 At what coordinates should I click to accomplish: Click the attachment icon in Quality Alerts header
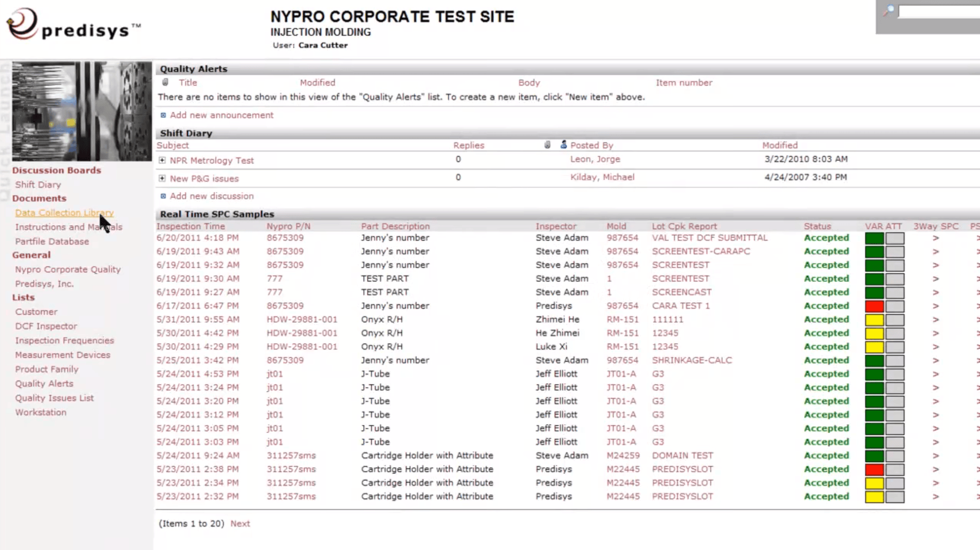coord(165,82)
